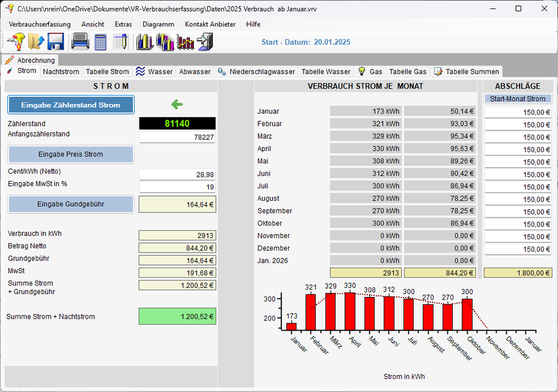
Task: Click the notepad with pencil icon
Action: pos(121,41)
